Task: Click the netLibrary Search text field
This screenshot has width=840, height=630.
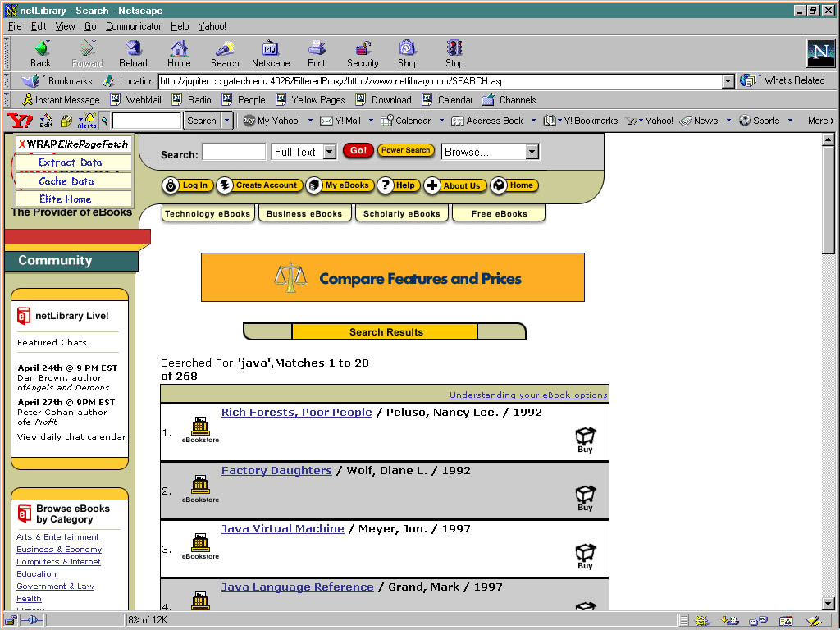Action: point(234,153)
